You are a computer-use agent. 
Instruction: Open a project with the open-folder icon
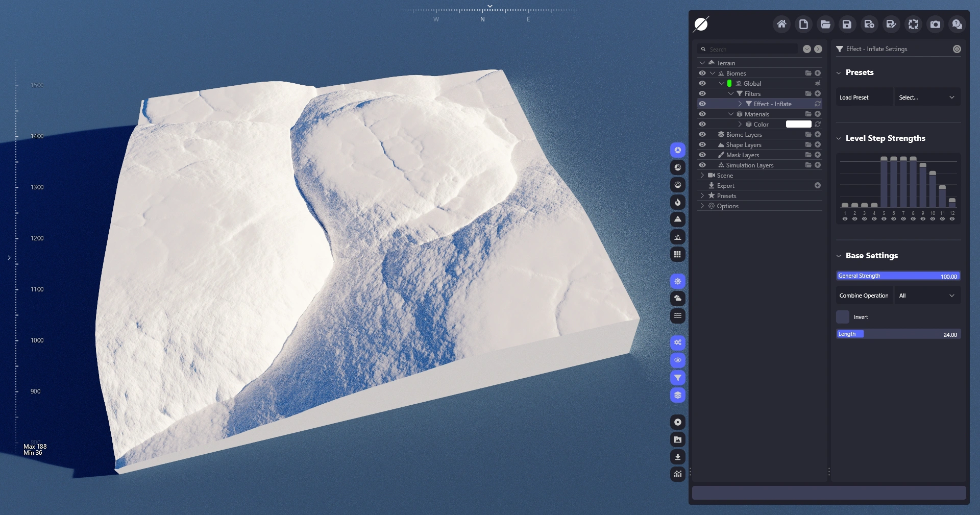point(825,24)
